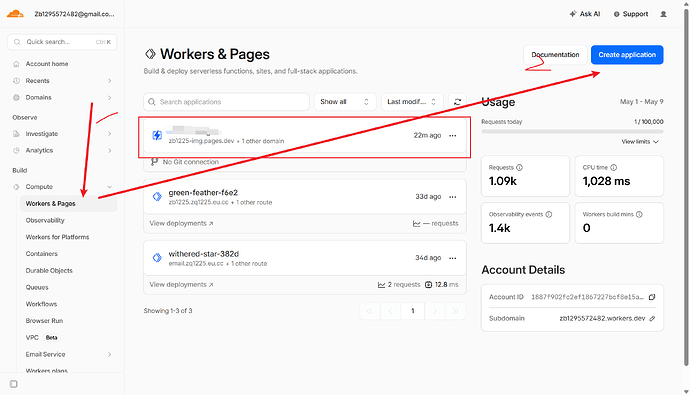Screen dimensions: 690x395
Task: Open Workers for Platforms
Action: tap(57, 237)
